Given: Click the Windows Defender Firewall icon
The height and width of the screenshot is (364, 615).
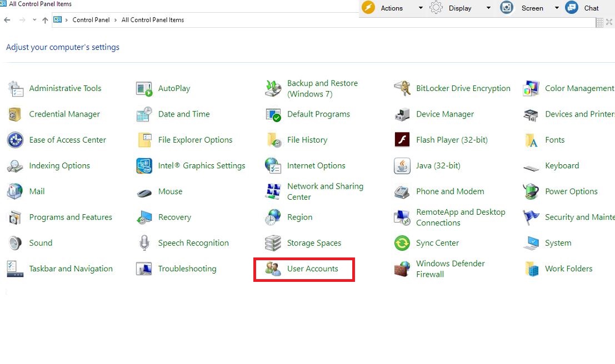Looking at the screenshot, I should [x=402, y=269].
